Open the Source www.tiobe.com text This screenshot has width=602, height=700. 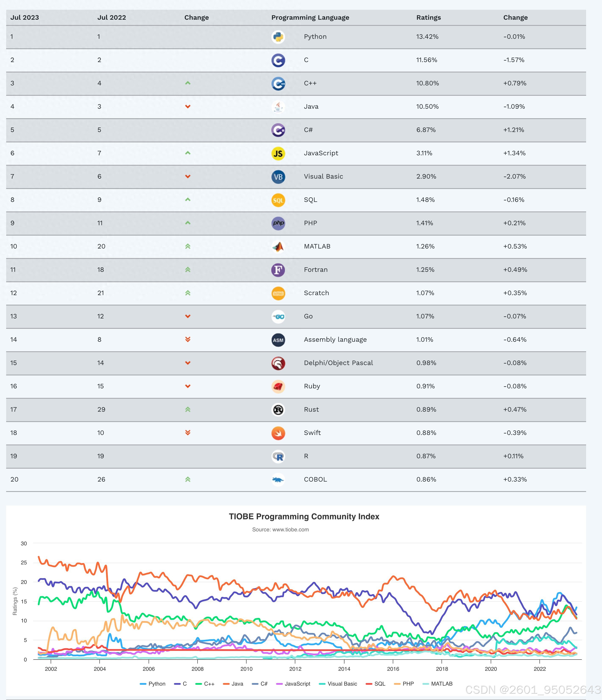click(280, 529)
